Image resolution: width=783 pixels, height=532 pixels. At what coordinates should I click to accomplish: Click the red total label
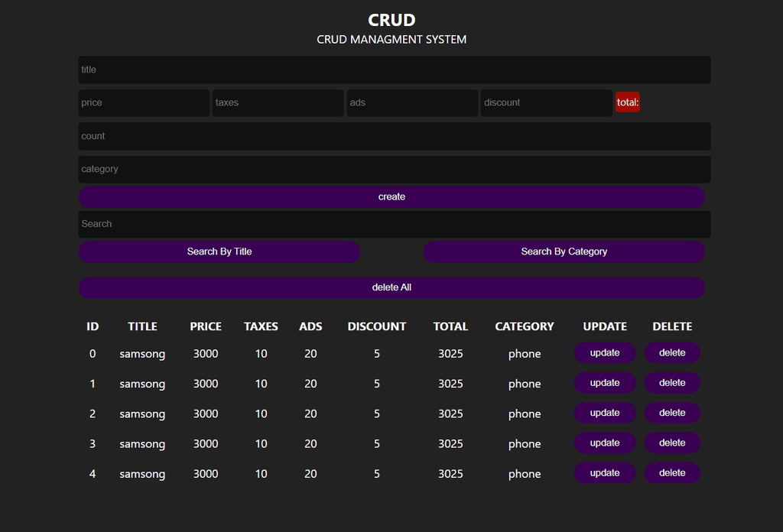(x=628, y=102)
